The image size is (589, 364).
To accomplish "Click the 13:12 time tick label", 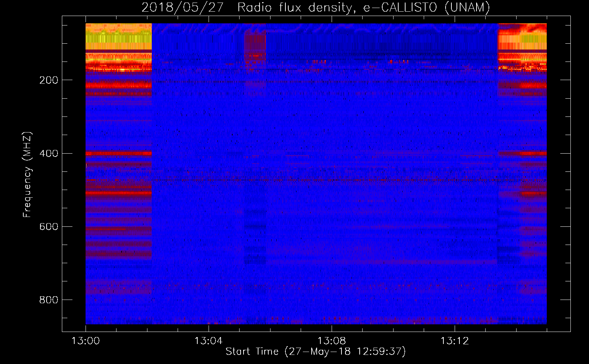I will tap(455, 341).
